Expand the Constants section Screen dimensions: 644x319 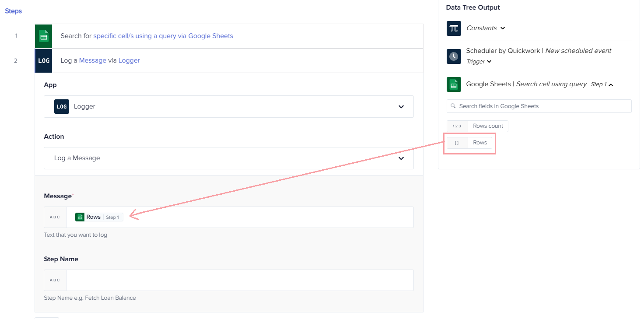pos(503,28)
